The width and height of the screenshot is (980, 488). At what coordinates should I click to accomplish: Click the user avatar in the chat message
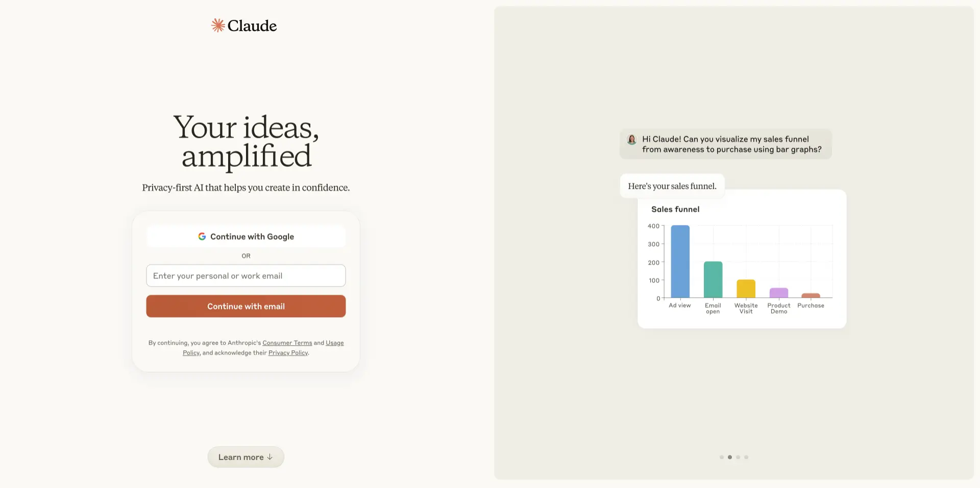click(x=632, y=139)
